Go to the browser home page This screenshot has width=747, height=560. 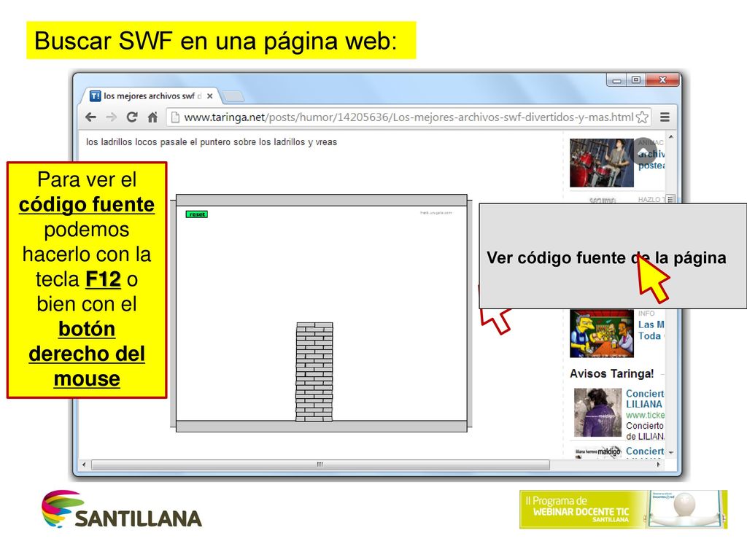[x=152, y=117]
